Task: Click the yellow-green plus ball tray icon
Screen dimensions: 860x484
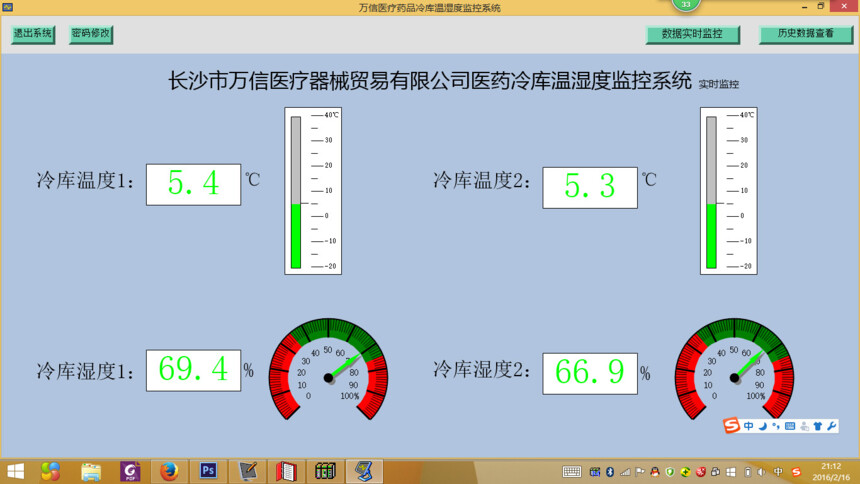Action: pyautogui.click(x=686, y=472)
